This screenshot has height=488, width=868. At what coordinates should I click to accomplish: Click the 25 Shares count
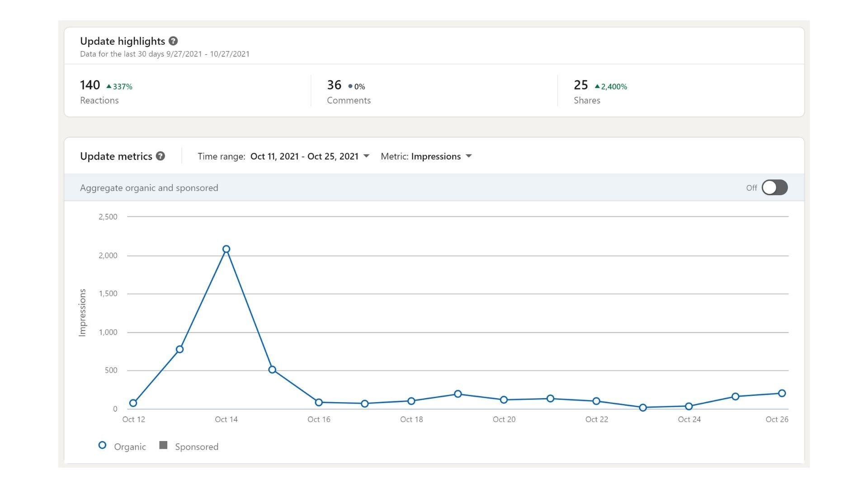tap(581, 85)
